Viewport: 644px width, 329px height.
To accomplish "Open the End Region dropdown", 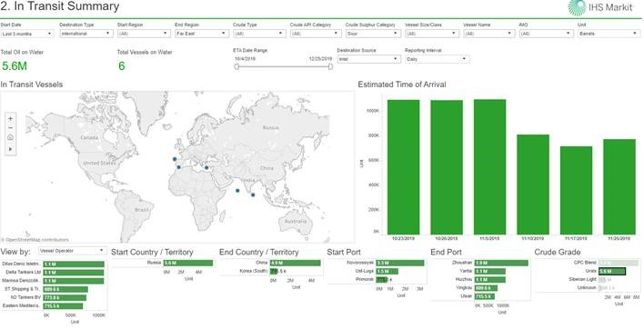I will [x=202, y=34].
